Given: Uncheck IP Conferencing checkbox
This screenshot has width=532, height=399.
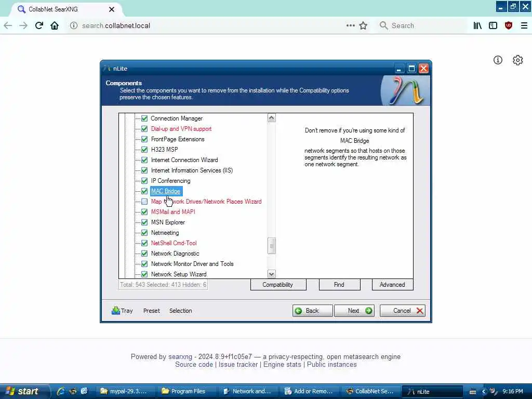Looking at the screenshot, I should (144, 181).
